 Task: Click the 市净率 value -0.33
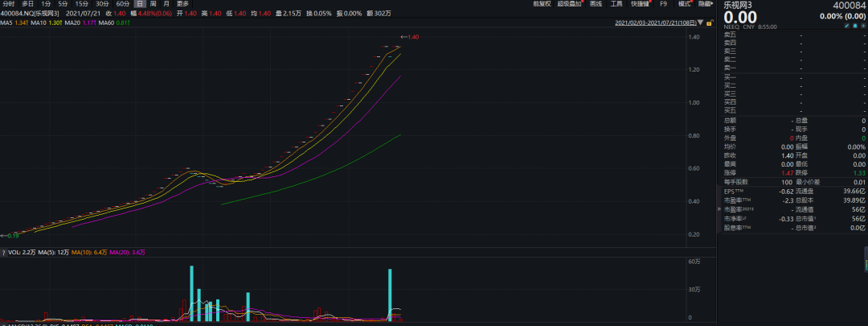[x=787, y=218]
